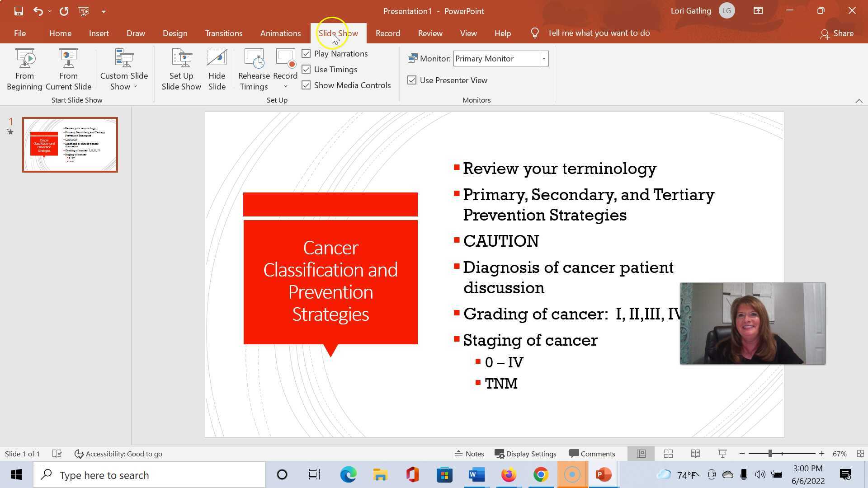Start Rehearse Timings

click(x=254, y=69)
